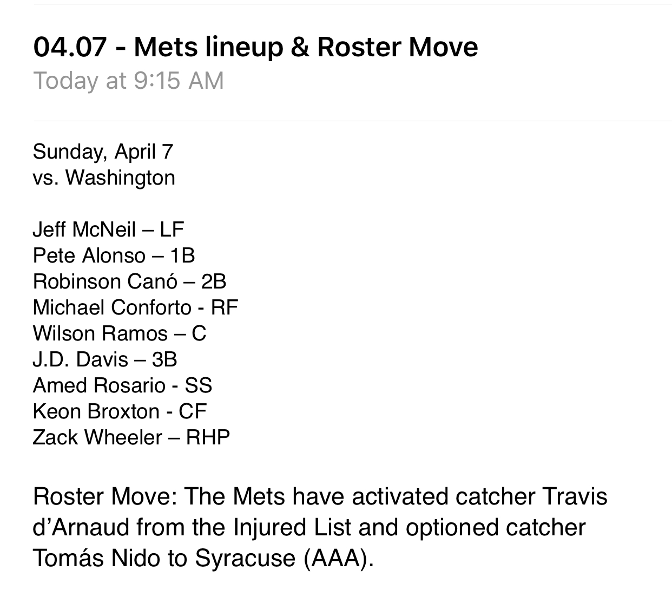This screenshot has width=672, height=616.
Task: Select the Pete Alonso – 1B line
Action: tap(114, 255)
